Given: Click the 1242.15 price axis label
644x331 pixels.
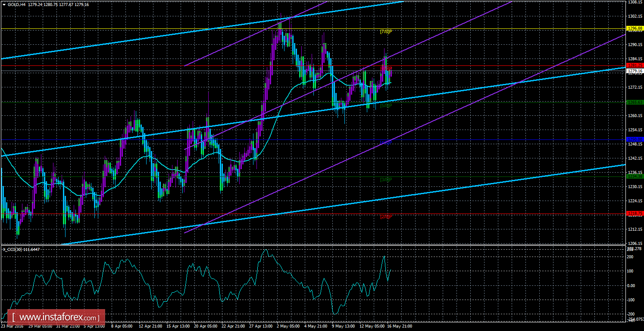Looking at the screenshot, I should pyautogui.click(x=636, y=158).
